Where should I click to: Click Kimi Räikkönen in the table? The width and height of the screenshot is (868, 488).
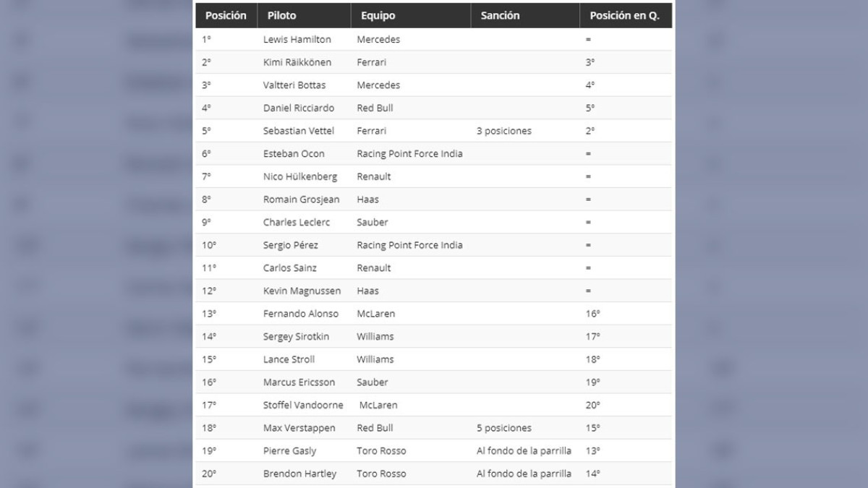point(297,63)
